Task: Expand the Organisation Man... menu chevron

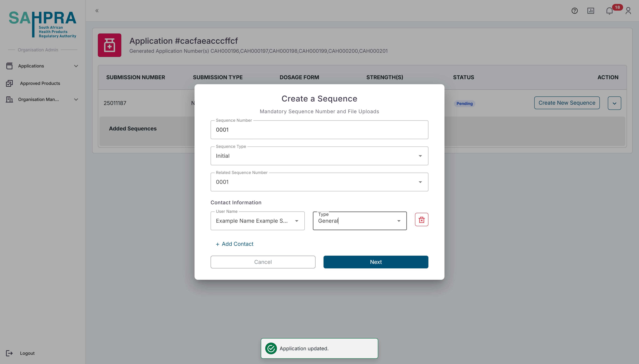Action: point(76,99)
